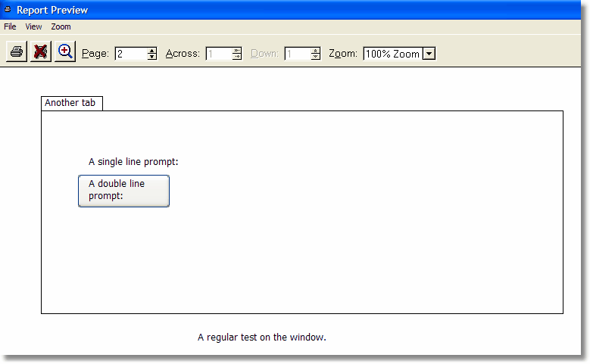Increase page number with up arrow
Viewport: 590px width, 364px height.
(152, 51)
